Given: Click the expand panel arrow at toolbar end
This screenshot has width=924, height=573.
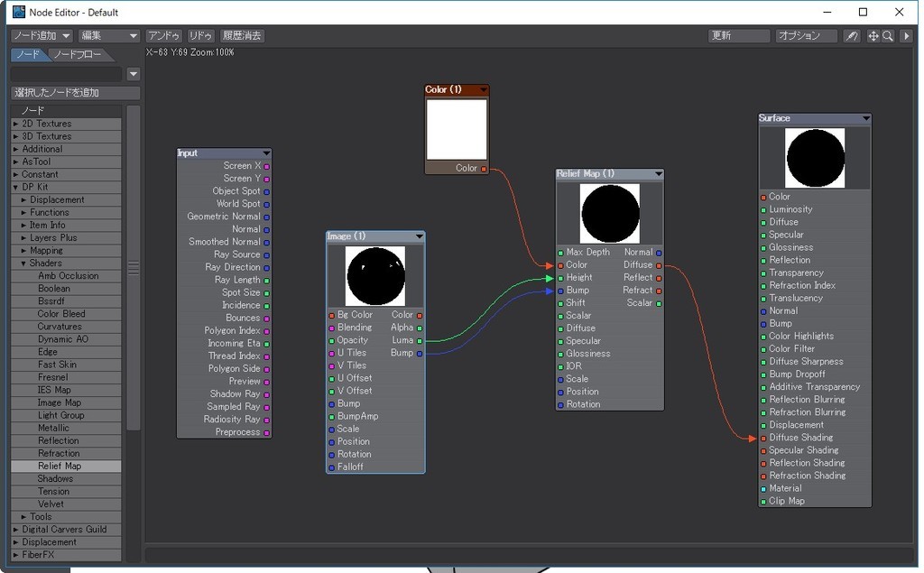Looking at the screenshot, I should (906, 36).
